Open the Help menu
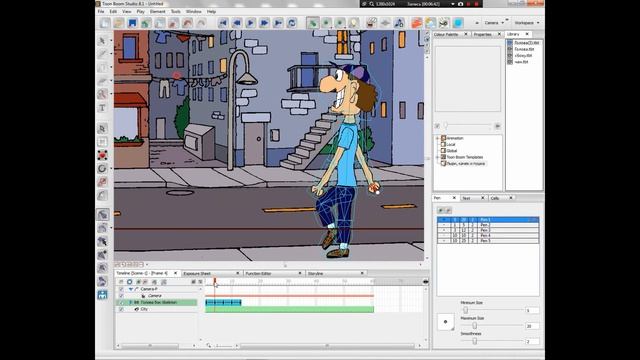The height and width of the screenshot is (360, 640). 211,11
